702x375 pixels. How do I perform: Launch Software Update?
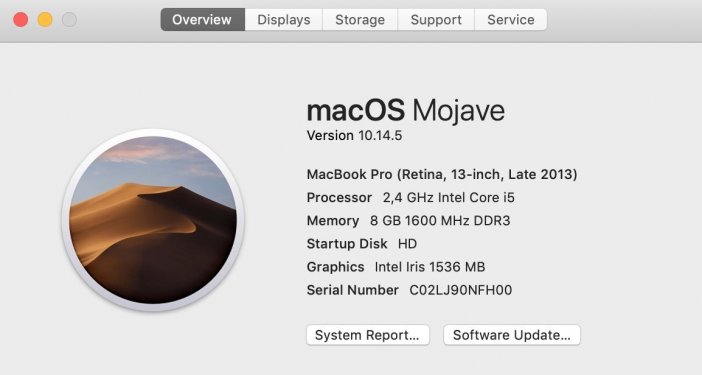pos(512,335)
